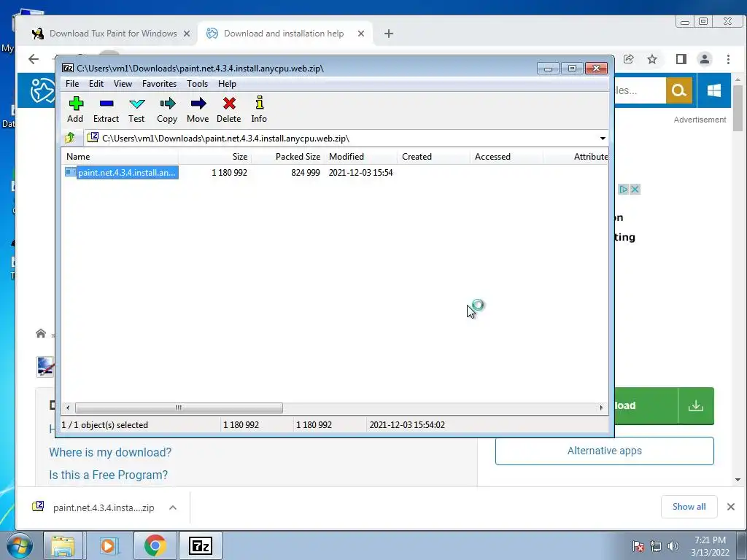The image size is (747, 560).
Task: Open the 7-Zip taskbar button
Action: (200, 545)
